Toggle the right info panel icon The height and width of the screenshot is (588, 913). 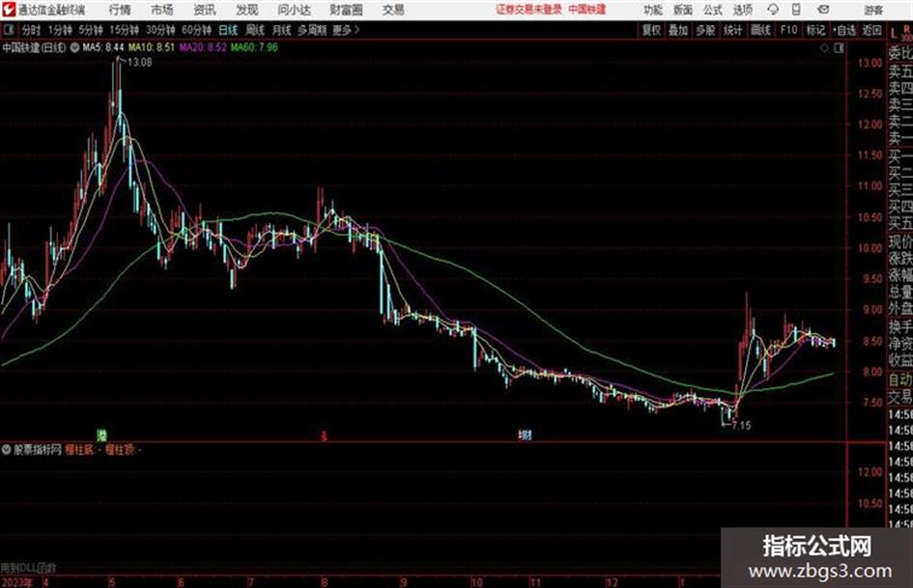839,47
